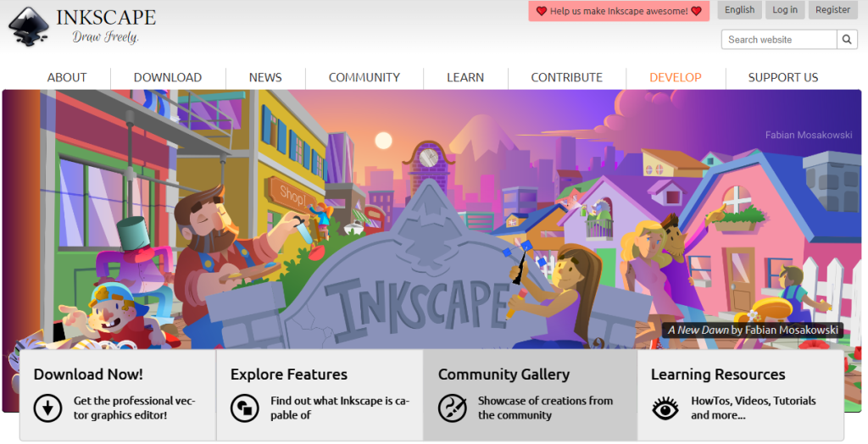
Task: Click the Learning Resources heading
Action: pyautogui.click(x=718, y=375)
